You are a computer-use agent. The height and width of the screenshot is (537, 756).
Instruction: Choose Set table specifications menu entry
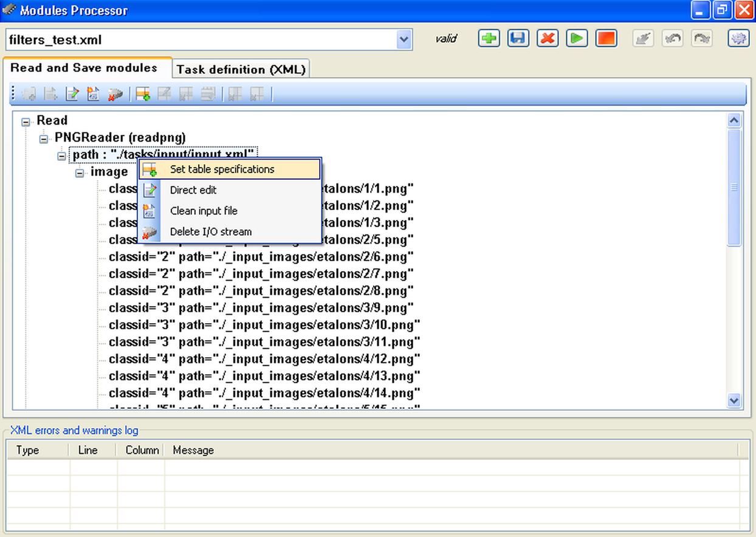230,169
